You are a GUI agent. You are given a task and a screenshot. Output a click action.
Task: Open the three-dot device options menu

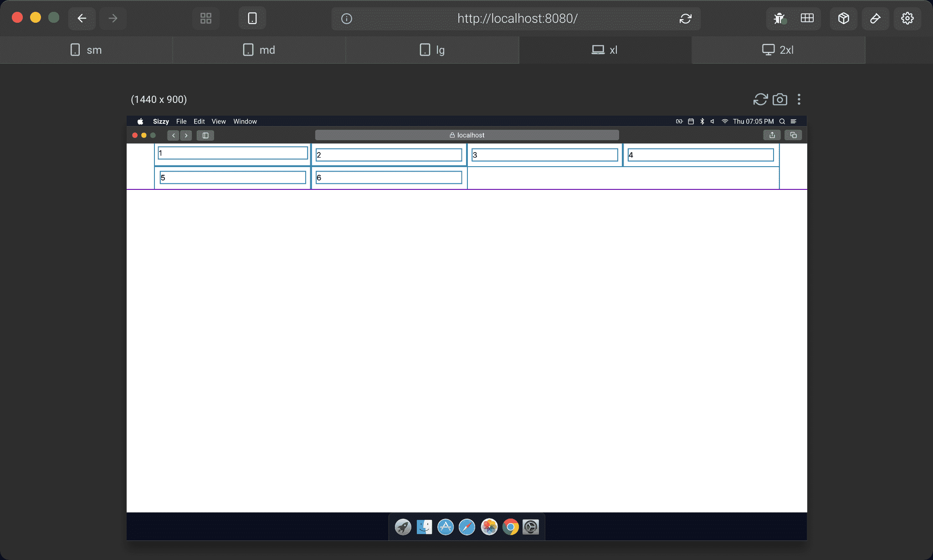click(x=799, y=99)
